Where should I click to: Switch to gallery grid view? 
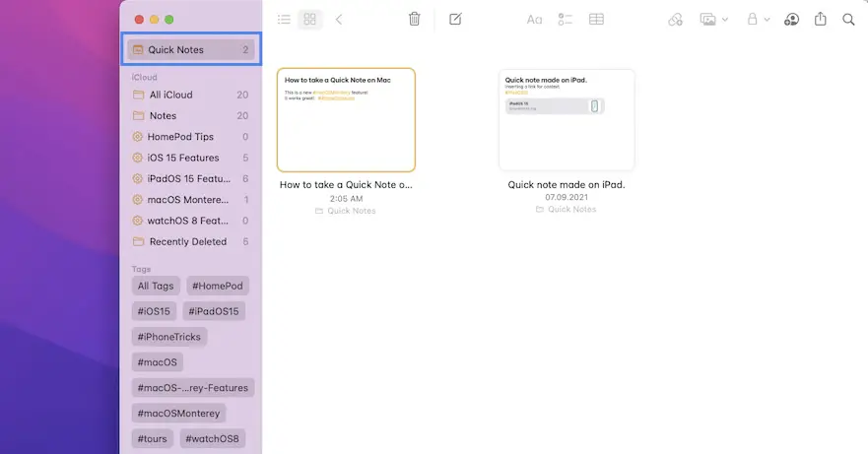tap(310, 20)
